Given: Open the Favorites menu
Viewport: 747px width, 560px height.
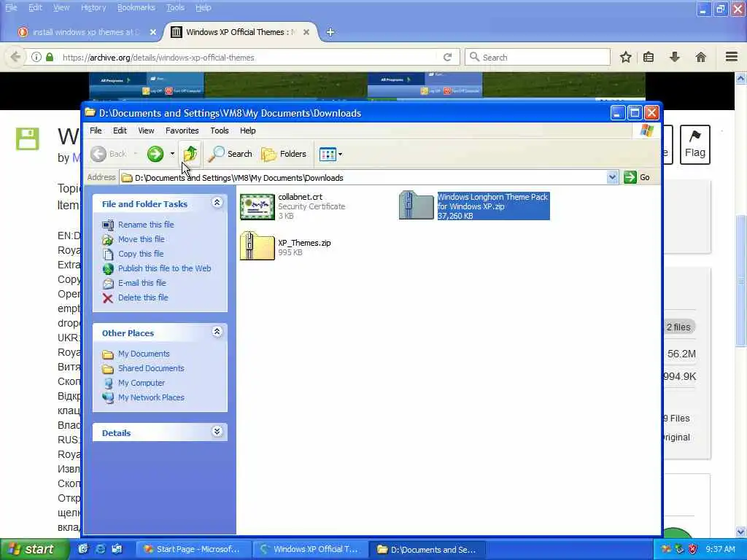Looking at the screenshot, I should 182,131.
